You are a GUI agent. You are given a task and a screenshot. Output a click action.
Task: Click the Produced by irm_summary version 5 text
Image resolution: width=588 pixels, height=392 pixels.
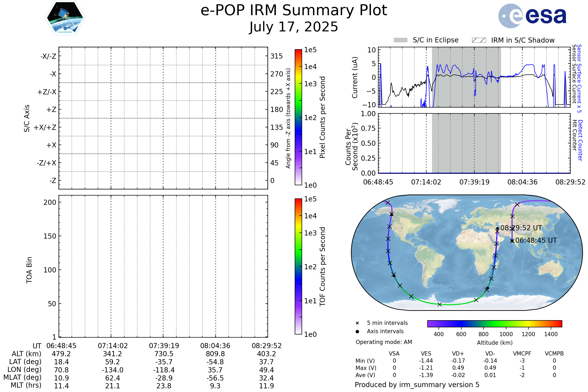click(x=417, y=385)
